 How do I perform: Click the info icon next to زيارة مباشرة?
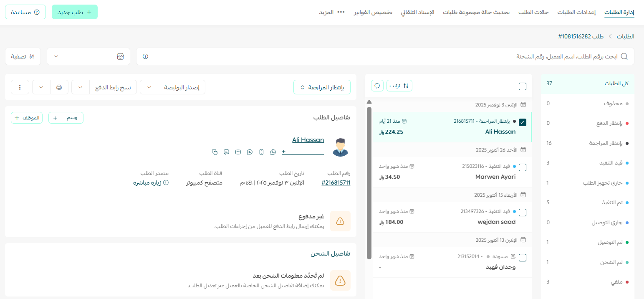coord(165,182)
